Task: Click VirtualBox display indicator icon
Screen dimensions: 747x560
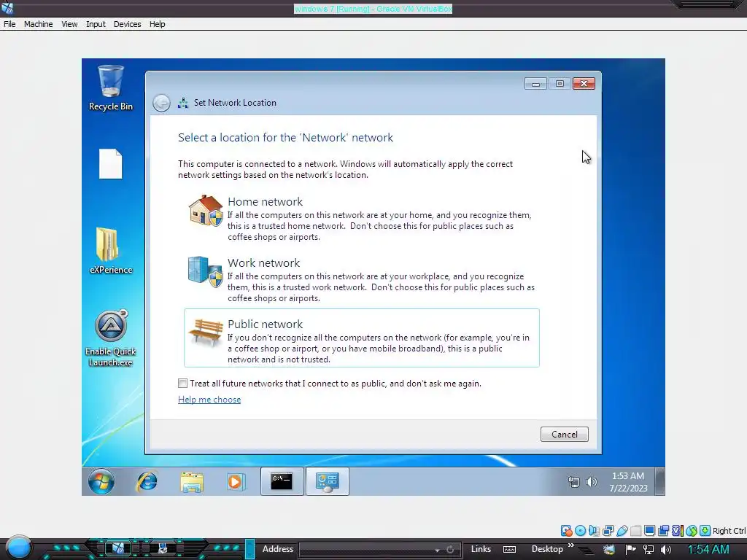Action: 649,531
